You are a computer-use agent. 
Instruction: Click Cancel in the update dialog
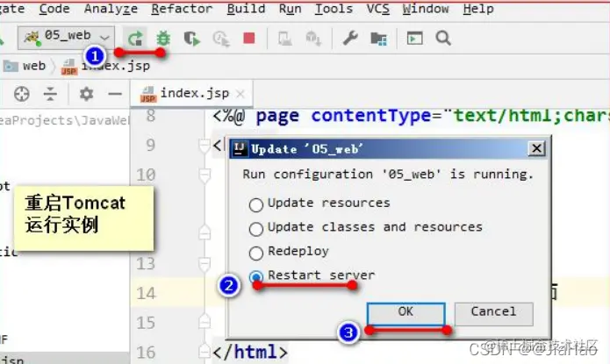493,313
